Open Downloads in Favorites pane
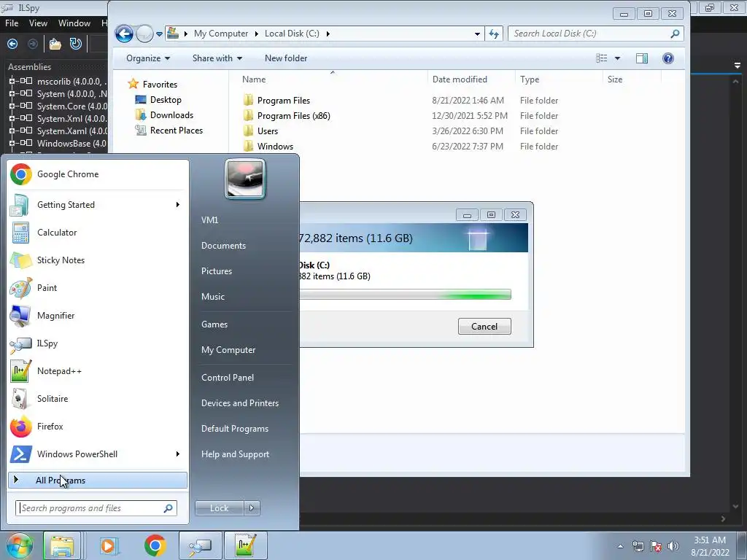 (x=171, y=115)
